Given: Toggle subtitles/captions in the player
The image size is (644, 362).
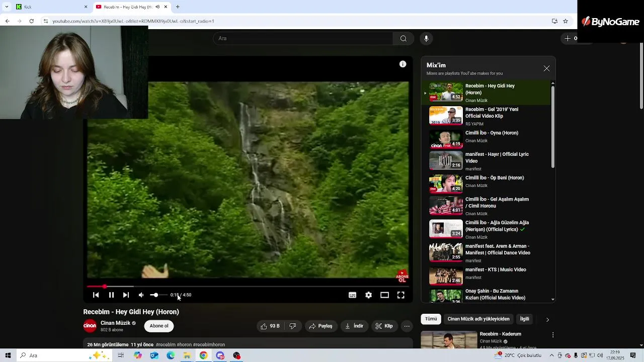Looking at the screenshot, I should [x=352, y=295].
